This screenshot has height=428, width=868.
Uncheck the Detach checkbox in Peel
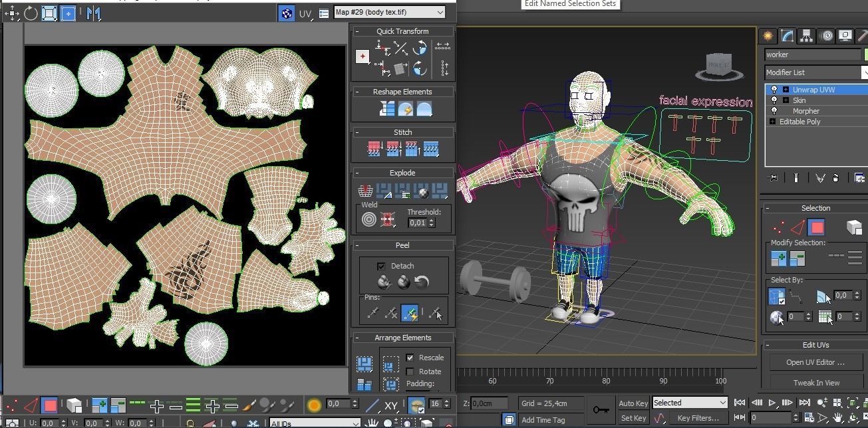(381, 266)
